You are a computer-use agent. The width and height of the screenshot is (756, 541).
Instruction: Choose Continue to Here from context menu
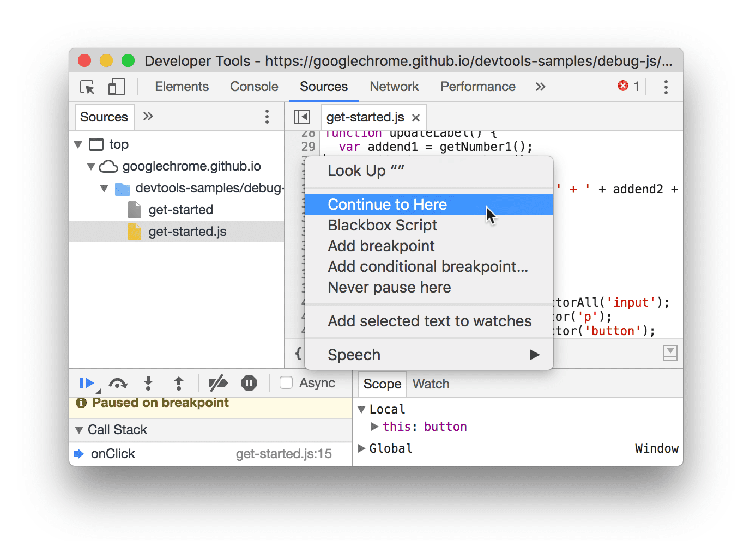coord(387,204)
